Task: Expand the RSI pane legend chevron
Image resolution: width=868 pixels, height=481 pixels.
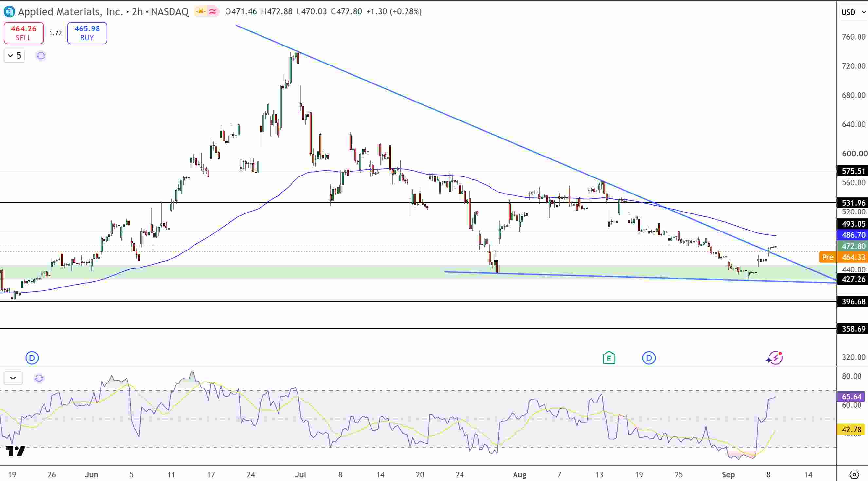Action: [x=13, y=378]
